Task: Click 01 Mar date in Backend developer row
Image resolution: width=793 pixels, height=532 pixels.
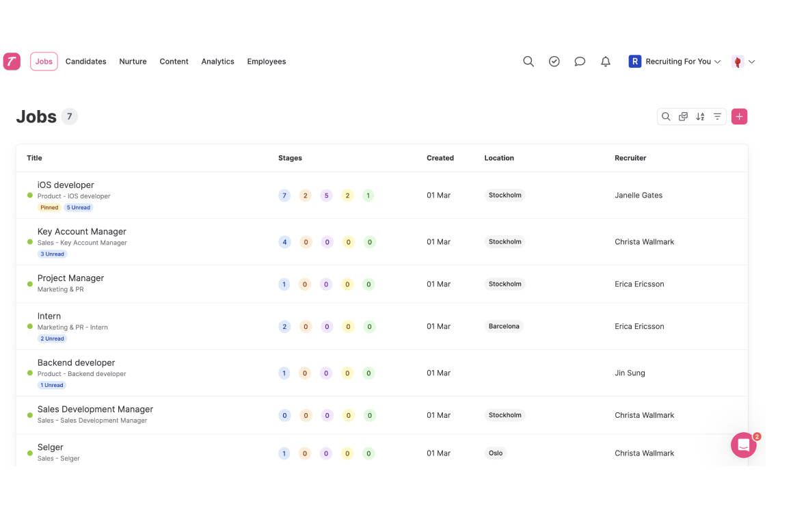Action: (438, 373)
